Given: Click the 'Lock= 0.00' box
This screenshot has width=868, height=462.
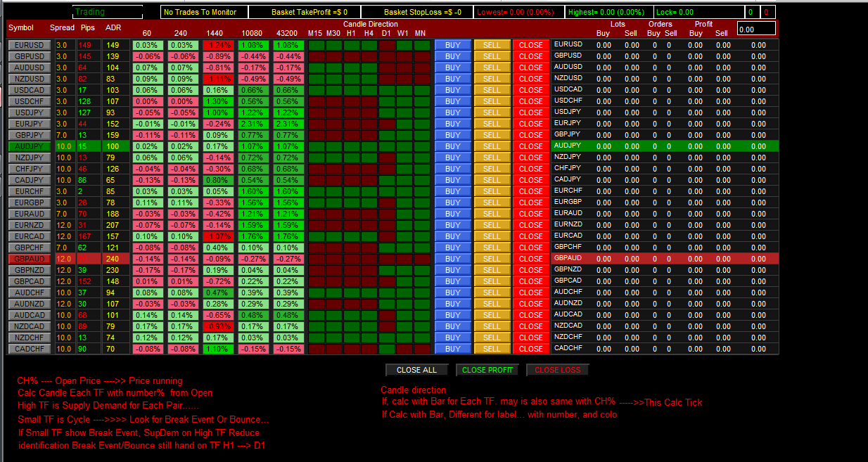Looking at the screenshot, I should [x=698, y=12].
